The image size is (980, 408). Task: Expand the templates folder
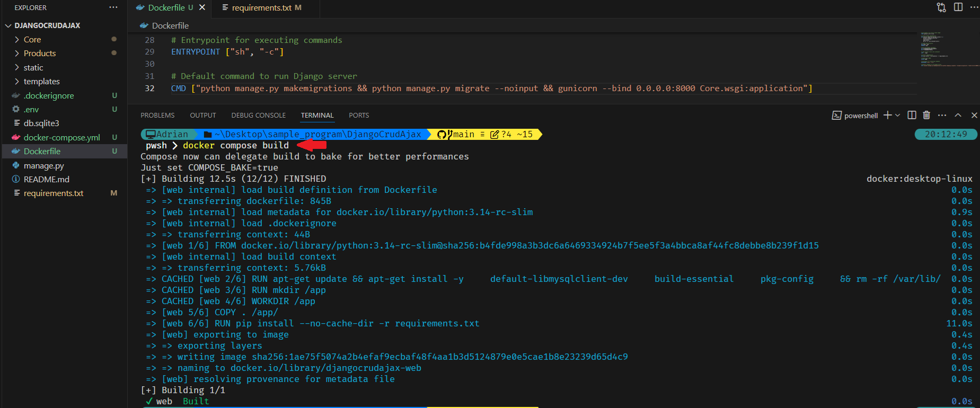[41, 81]
